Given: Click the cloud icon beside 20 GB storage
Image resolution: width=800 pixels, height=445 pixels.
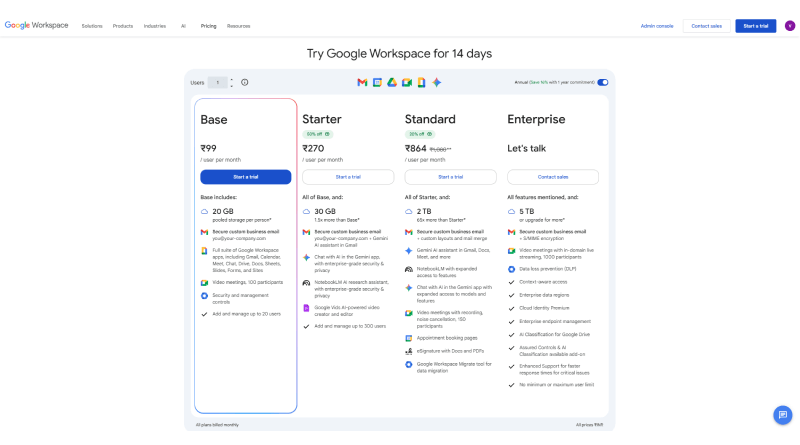Looking at the screenshot, I should [x=205, y=211].
